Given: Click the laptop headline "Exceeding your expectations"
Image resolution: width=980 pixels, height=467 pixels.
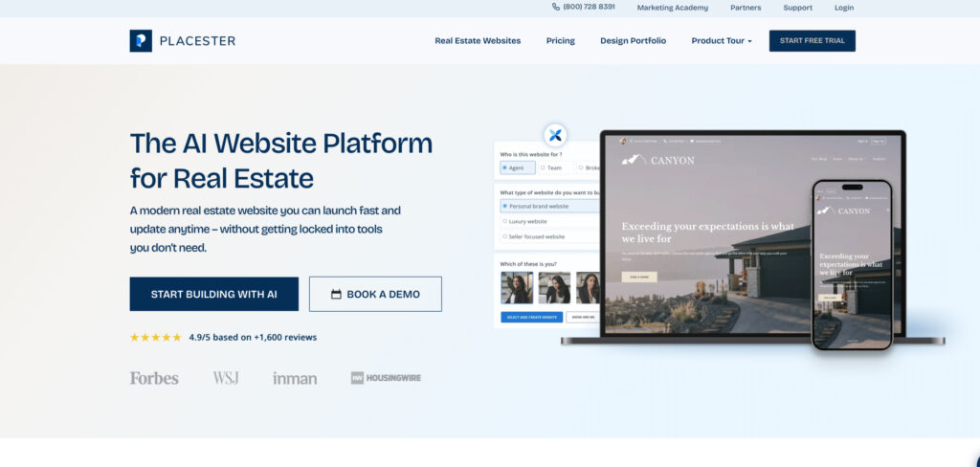Looking at the screenshot, I should (x=707, y=232).
